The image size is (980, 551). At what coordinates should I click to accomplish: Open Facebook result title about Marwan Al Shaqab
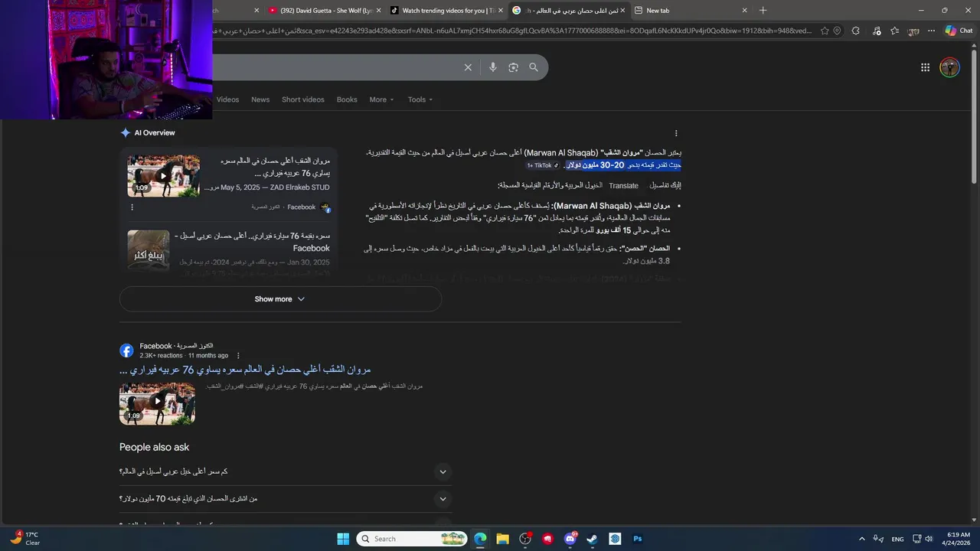pyautogui.click(x=245, y=370)
